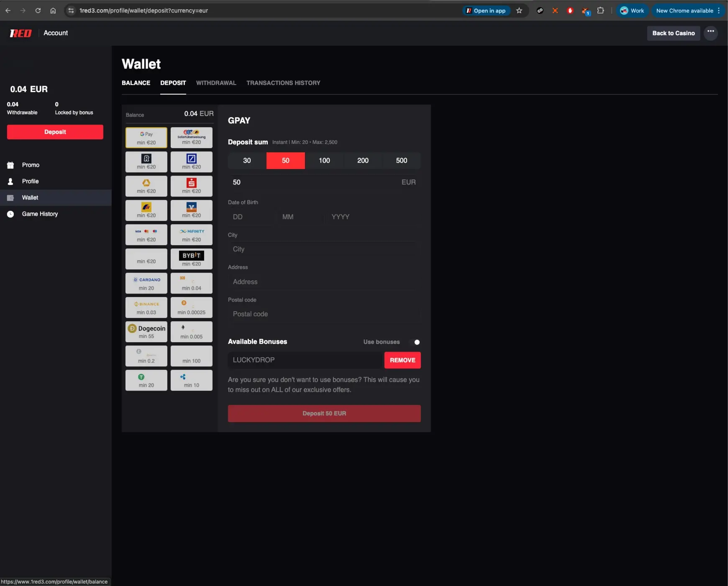Open Profile in the sidebar
728x586 pixels.
56,181
